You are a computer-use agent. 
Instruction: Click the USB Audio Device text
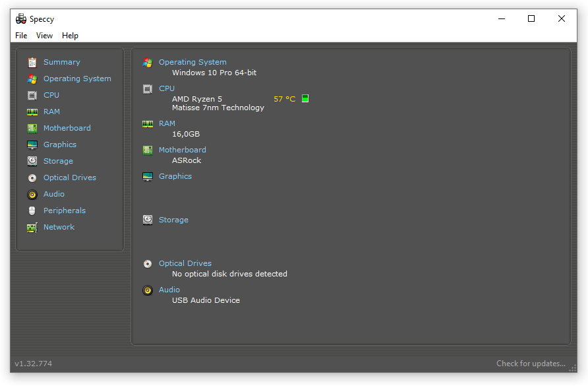[206, 300]
